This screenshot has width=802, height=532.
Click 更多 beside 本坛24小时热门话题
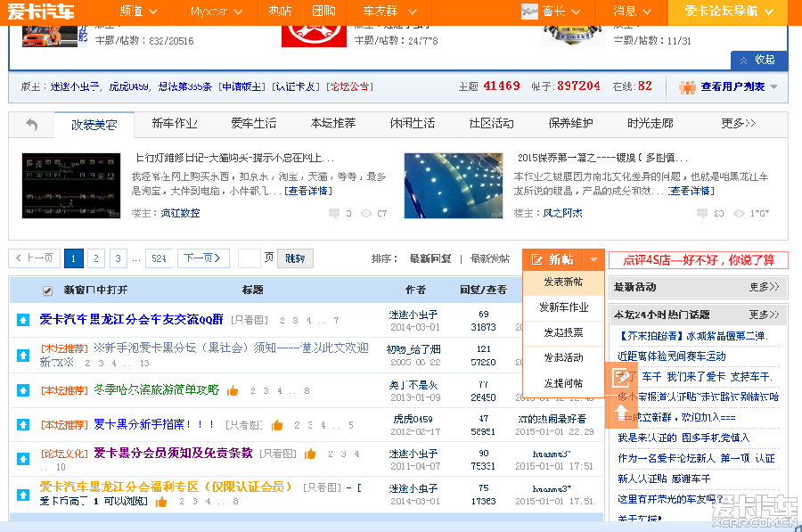[765, 315]
